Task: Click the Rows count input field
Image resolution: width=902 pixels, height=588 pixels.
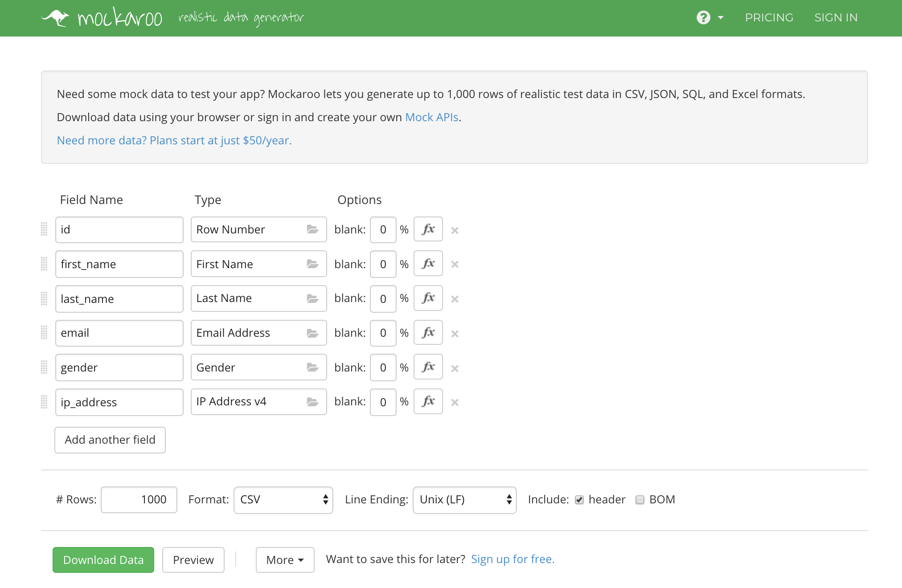Action: [x=139, y=500]
